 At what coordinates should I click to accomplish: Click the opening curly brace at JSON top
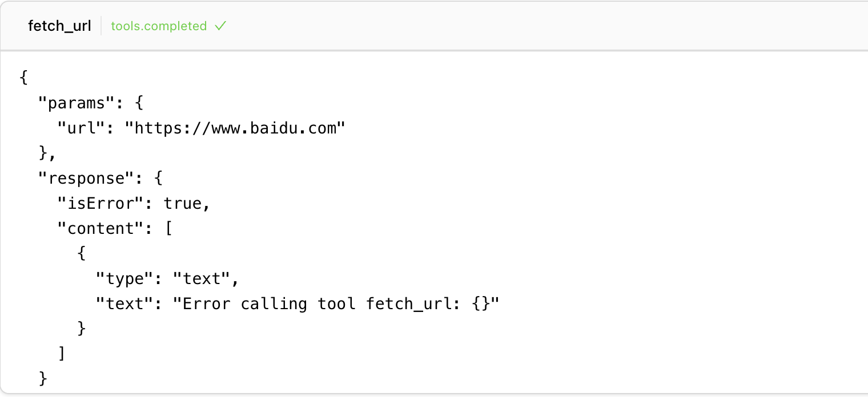pyautogui.click(x=23, y=78)
